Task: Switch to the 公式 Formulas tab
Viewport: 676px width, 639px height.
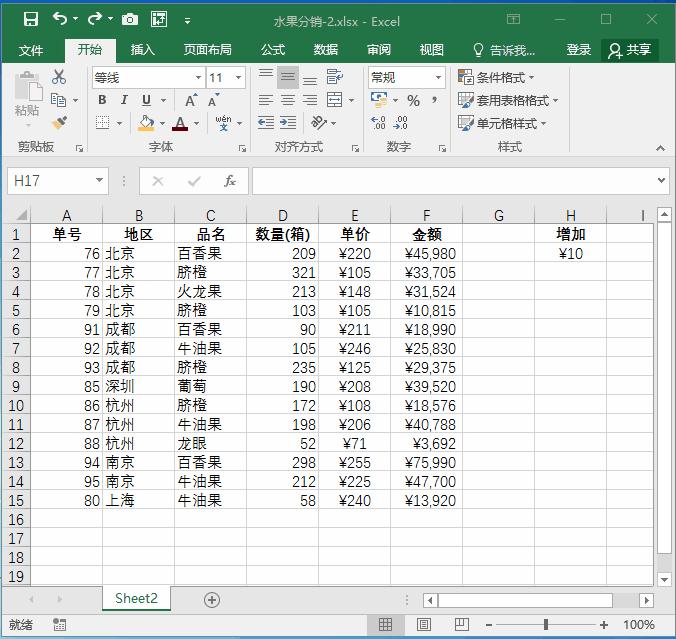Action: coord(273,50)
